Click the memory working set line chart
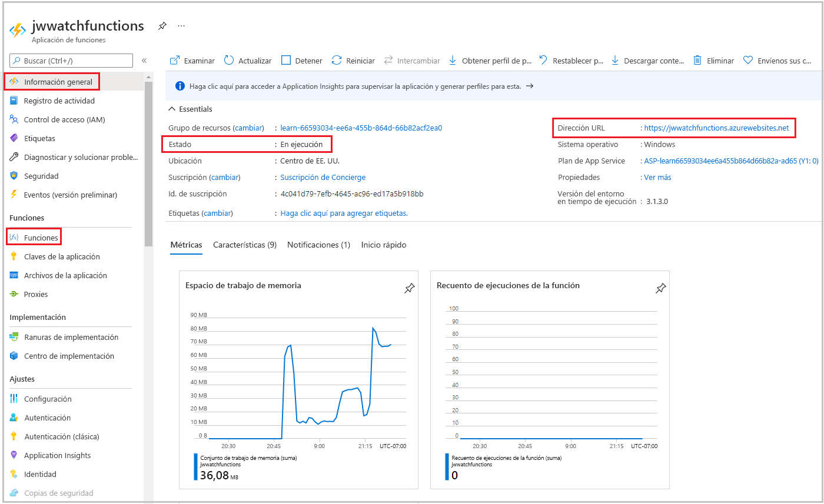The width and height of the screenshot is (824, 504). point(299,377)
